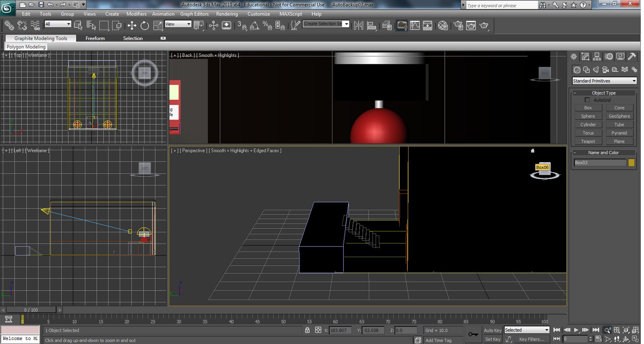This screenshot has width=644, height=344.
Task: Click the Select by Name icon
Action: [91, 26]
